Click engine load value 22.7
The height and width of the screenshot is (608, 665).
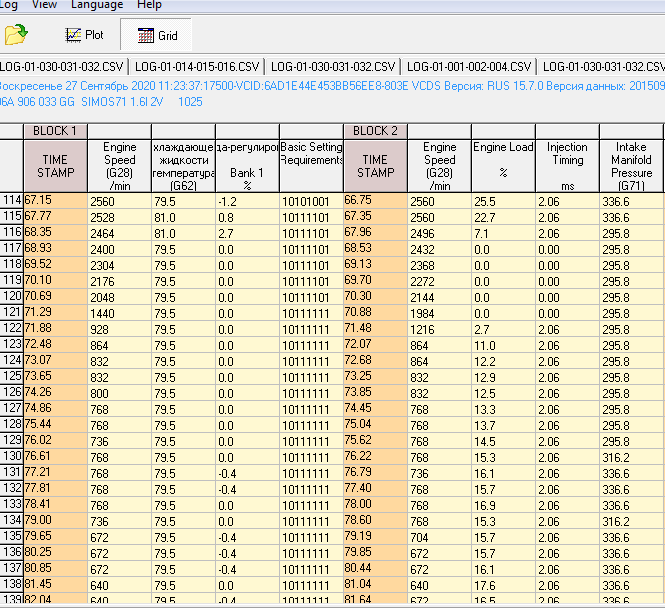coord(503,218)
